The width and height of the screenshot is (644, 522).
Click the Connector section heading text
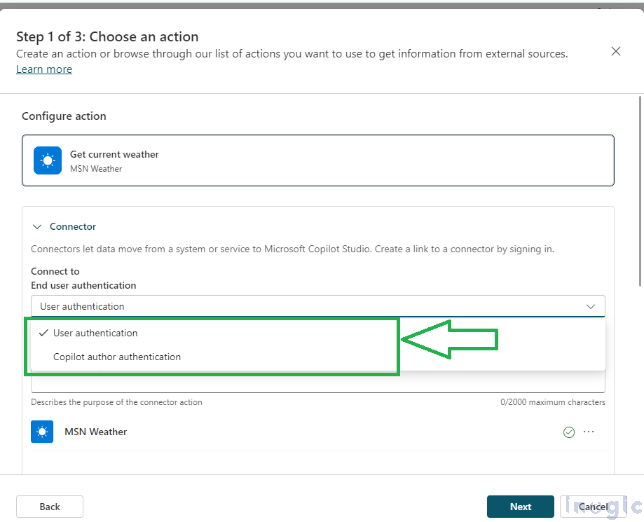pos(73,227)
